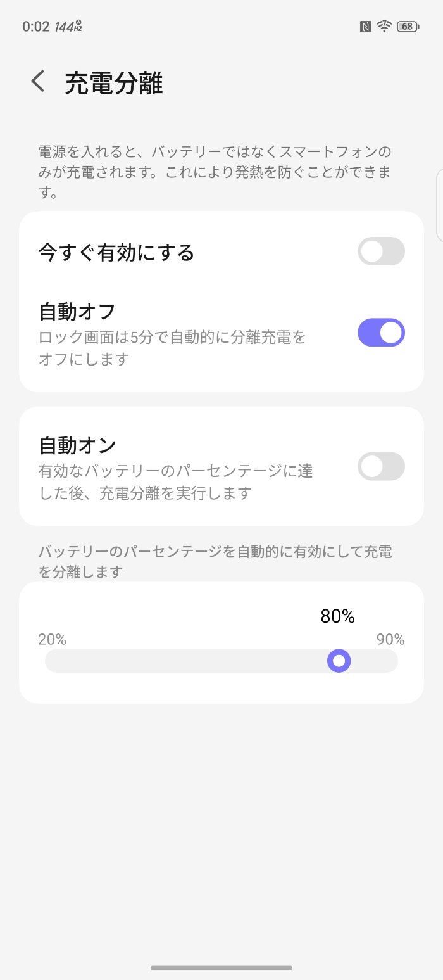Tap the home gesture bar at bottom
The width and height of the screenshot is (443, 980).
(x=221, y=967)
